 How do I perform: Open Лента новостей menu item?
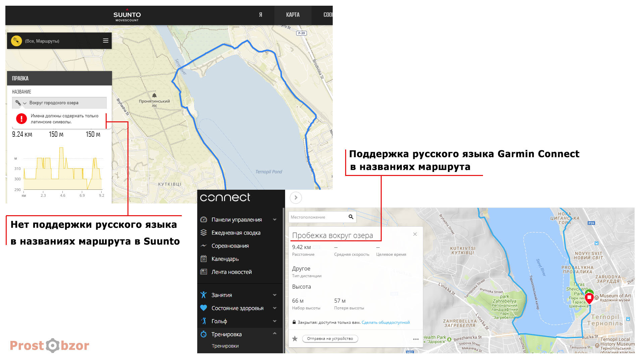coord(231,272)
